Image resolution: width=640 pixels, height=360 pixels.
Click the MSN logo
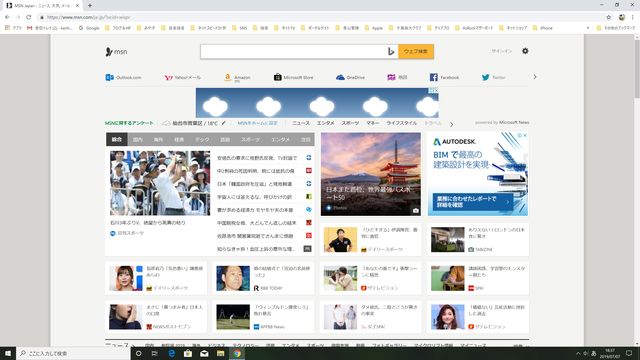(x=116, y=52)
